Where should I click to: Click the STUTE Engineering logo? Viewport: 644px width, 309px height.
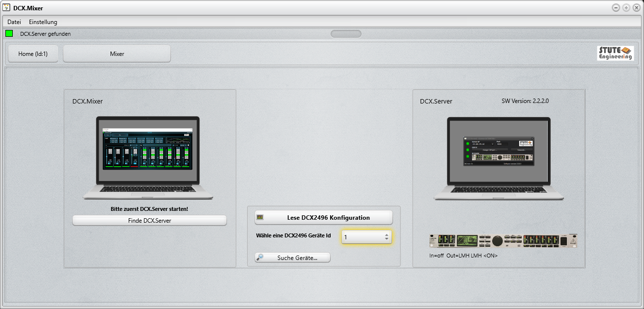[x=616, y=53]
